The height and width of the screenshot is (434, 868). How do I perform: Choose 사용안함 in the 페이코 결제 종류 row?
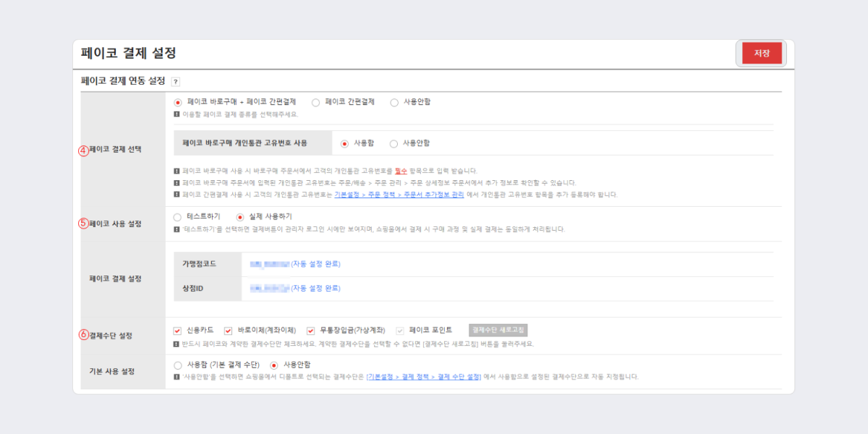click(x=394, y=102)
